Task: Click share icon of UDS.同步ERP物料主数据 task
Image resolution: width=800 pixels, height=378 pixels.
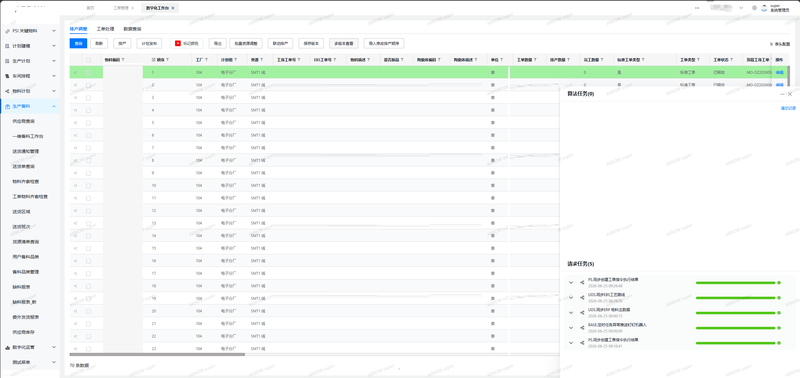Action: 582,313
